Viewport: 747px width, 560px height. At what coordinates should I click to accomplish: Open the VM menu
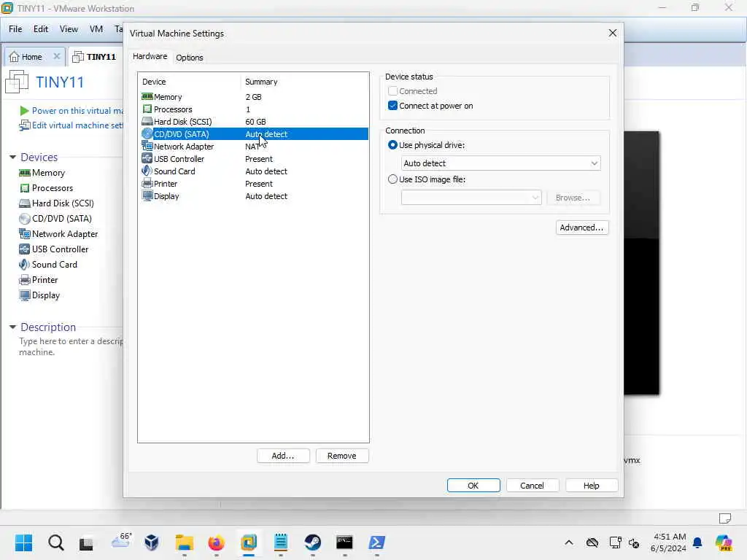tap(96, 29)
